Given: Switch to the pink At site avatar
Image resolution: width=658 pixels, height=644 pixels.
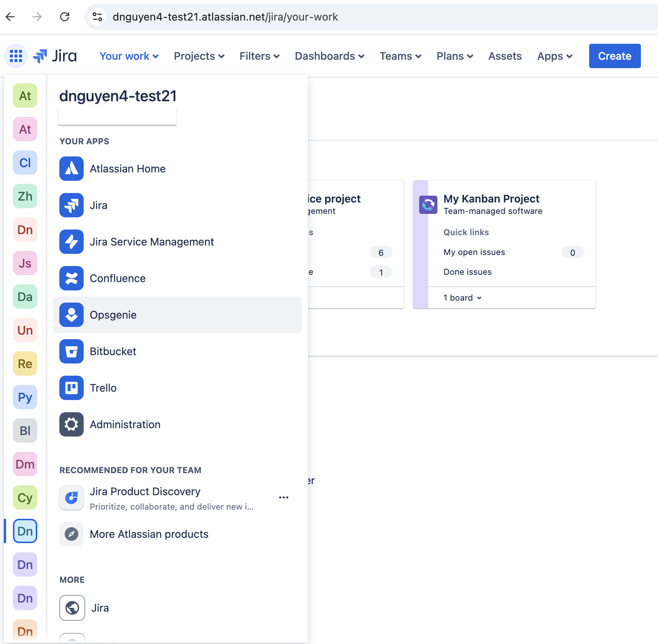Looking at the screenshot, I should [x=25, y=129].
